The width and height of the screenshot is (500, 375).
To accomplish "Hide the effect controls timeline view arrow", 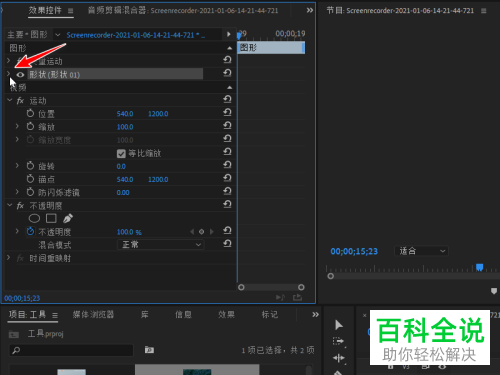I will (x=228, y=34).
